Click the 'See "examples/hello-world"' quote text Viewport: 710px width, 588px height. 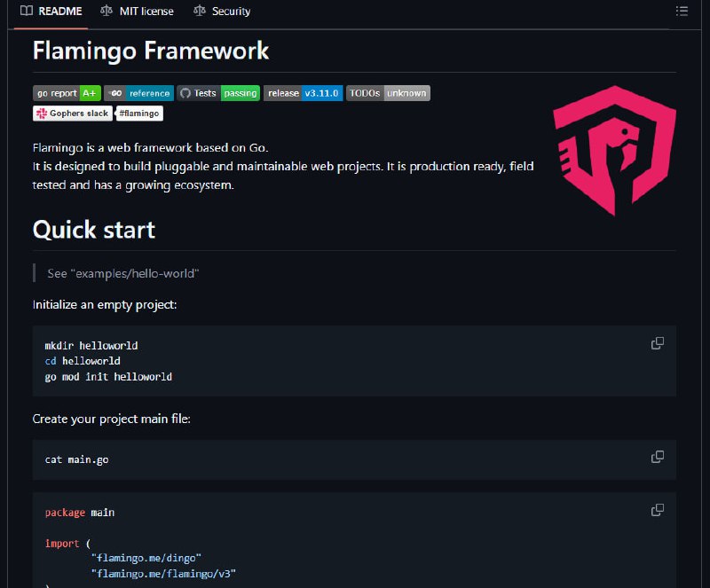point(123,273)
